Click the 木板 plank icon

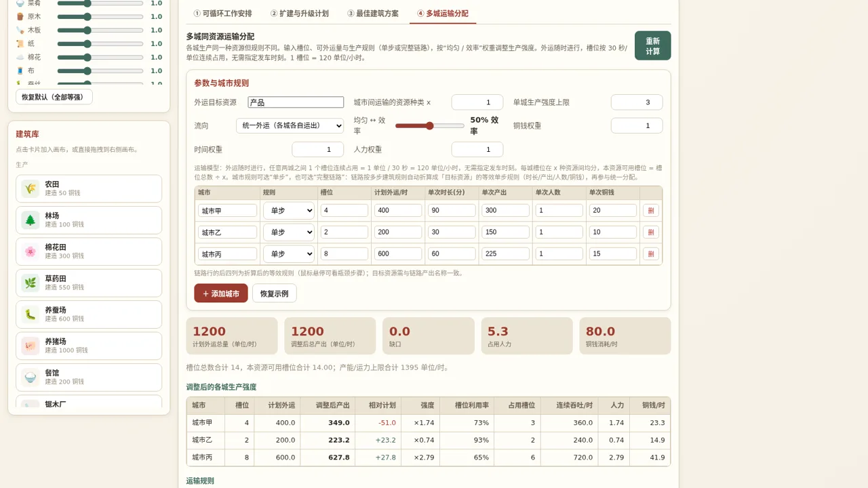coord(20,30)
